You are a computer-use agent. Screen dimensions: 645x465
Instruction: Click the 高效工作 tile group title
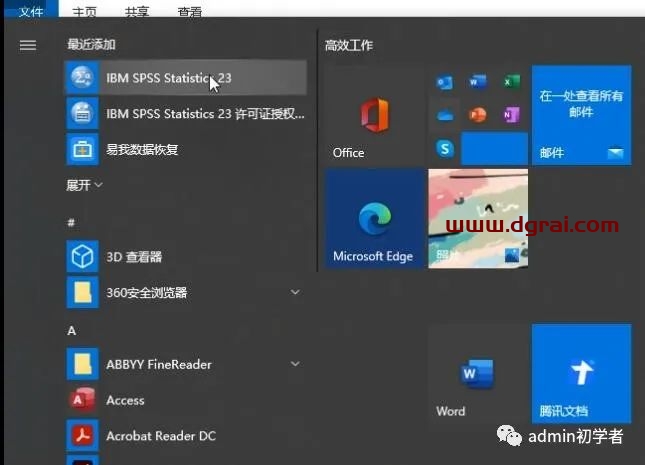tap(348, 45)
